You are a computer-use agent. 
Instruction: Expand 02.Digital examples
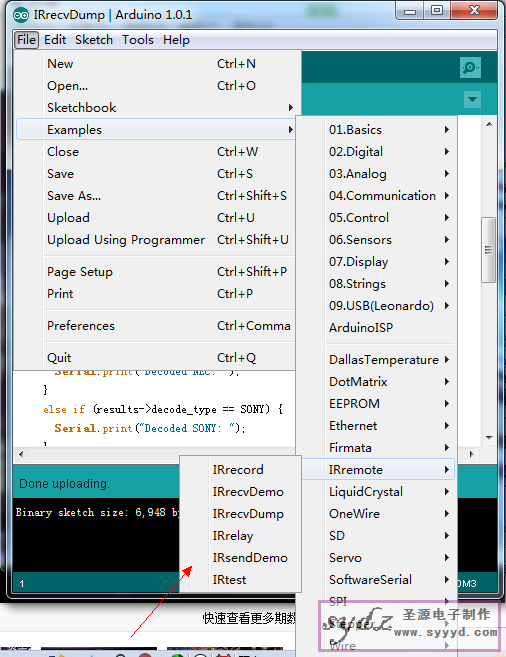pyautogui.click(x=377, y=152)
